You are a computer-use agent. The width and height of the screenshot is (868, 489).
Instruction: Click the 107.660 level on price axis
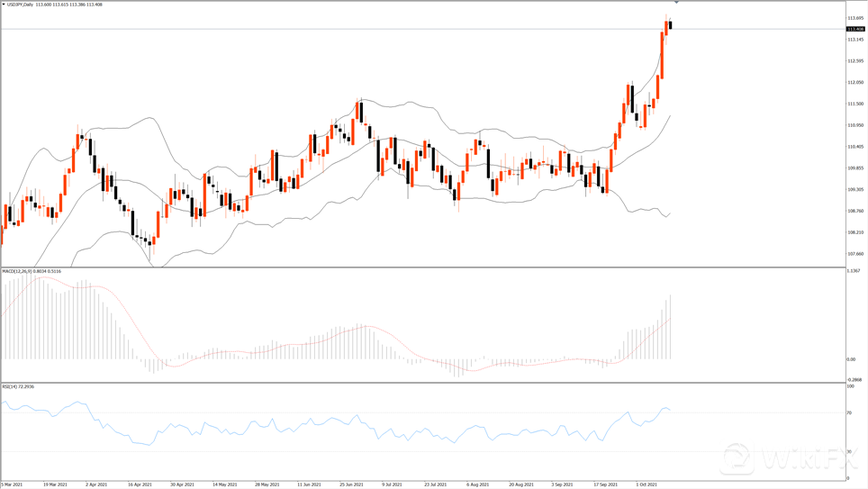point(855,254)
